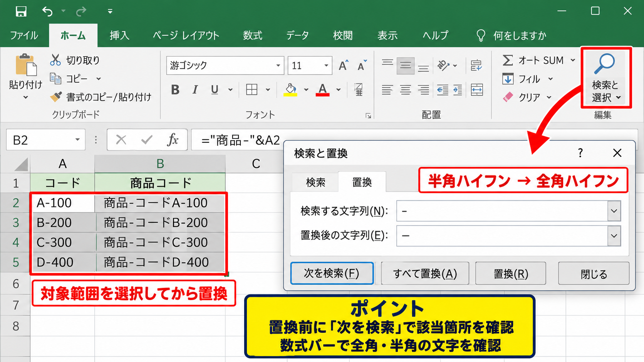The width and height of the screenshot is (644, 362).
Task: Open the データ ribbon tab
Action: click(297, 35)
